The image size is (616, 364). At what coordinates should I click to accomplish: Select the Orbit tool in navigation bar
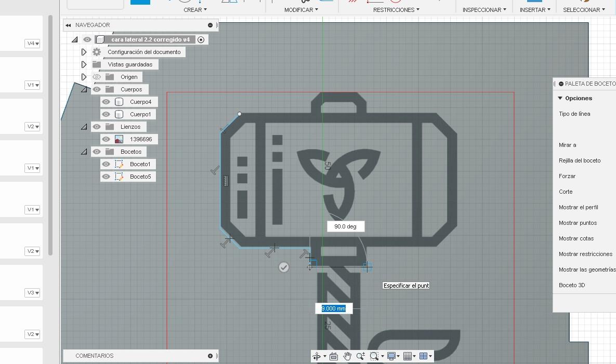(316, 356)
